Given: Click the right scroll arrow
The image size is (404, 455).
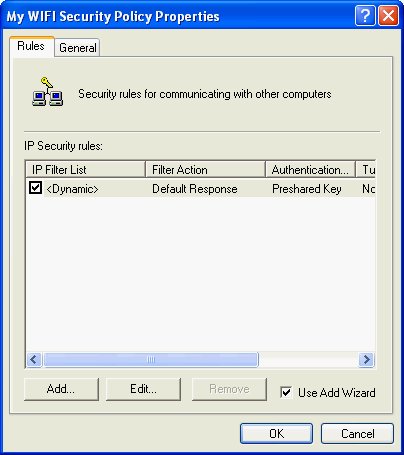Looking at the screenshot, I should point(366,360).
